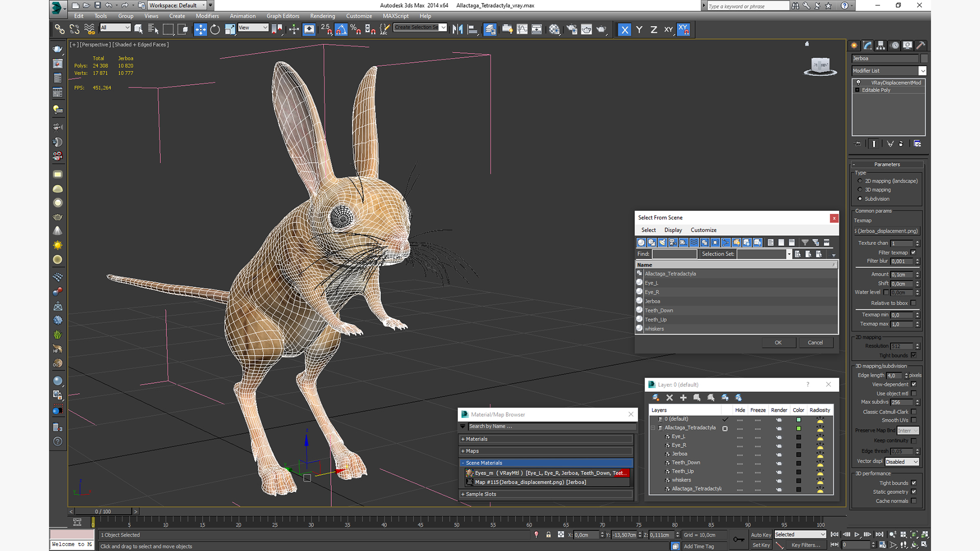Image resolution: width=980 pixels, height=551 pixels.
Task: Toggle the Percent Snap tool
Action: click(x=356, y=30)
